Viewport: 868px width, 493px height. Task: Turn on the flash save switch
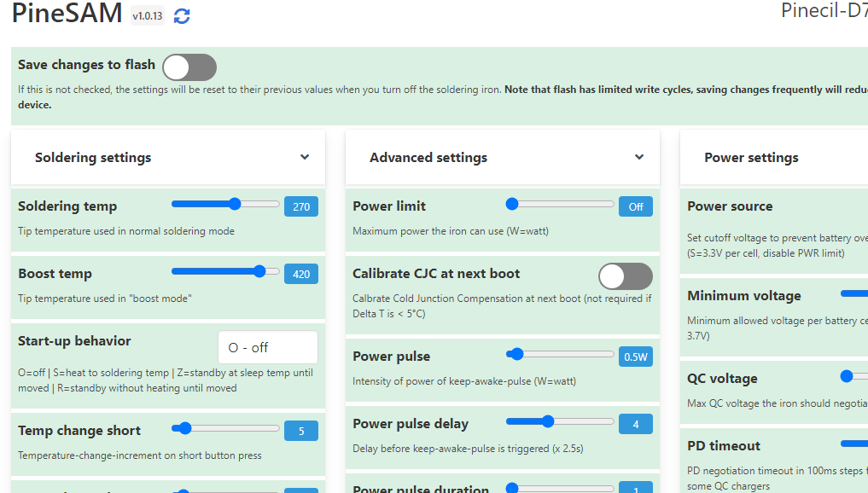pos(189,67)
